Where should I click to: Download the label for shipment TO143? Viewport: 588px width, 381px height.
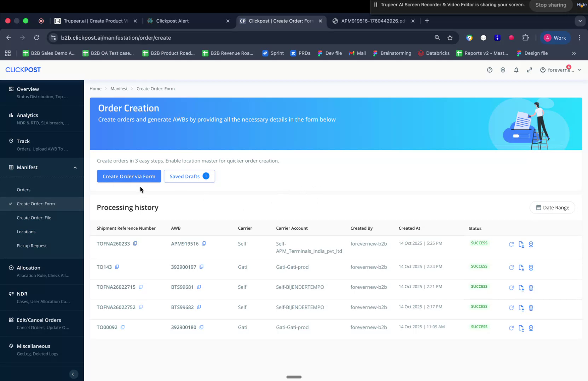coord(521,268)
